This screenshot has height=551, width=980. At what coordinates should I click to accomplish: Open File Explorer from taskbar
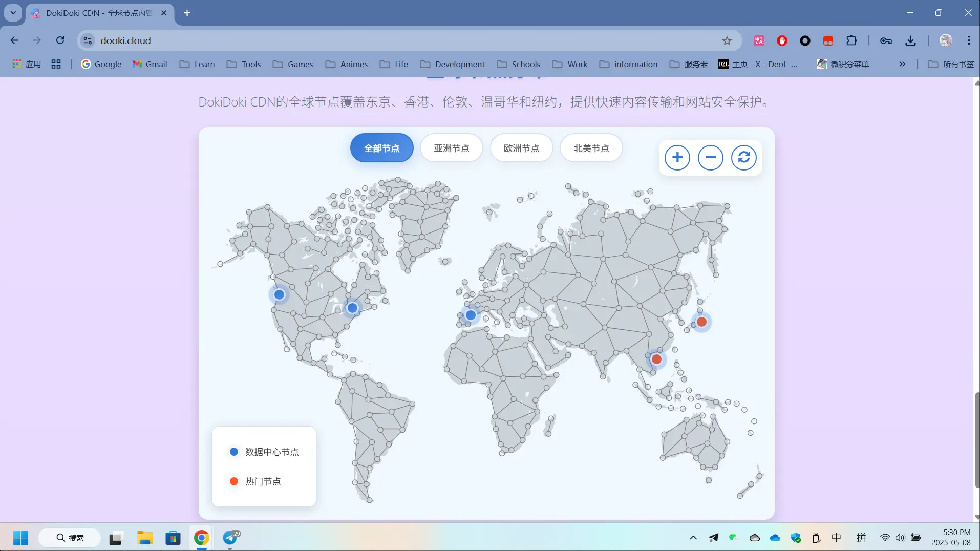click(145, 538)
